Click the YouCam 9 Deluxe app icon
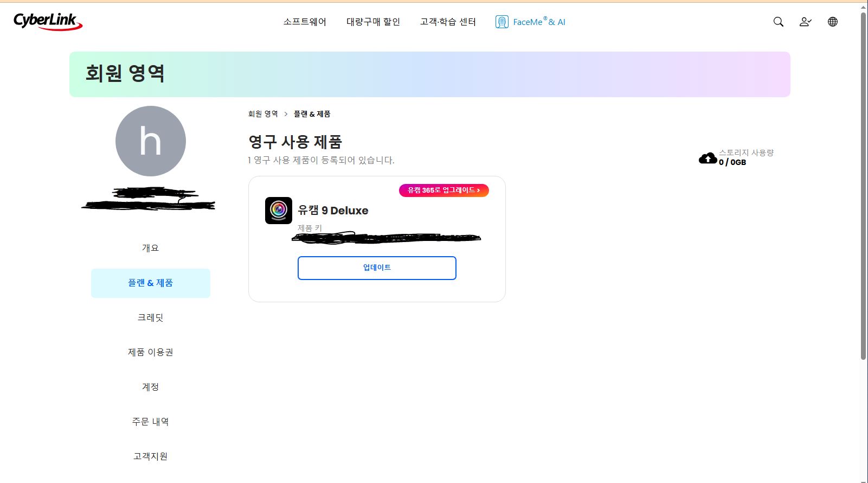Screen dimensions: 868x483 (279, 211)
